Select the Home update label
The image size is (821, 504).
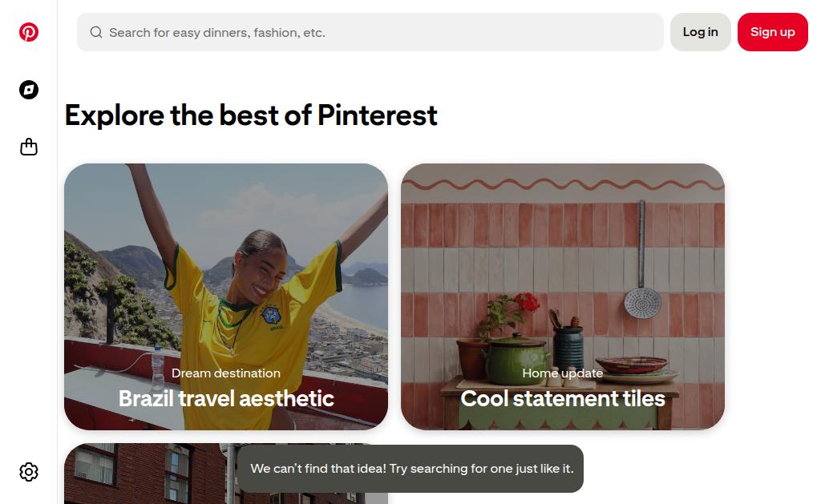[563, 373]
